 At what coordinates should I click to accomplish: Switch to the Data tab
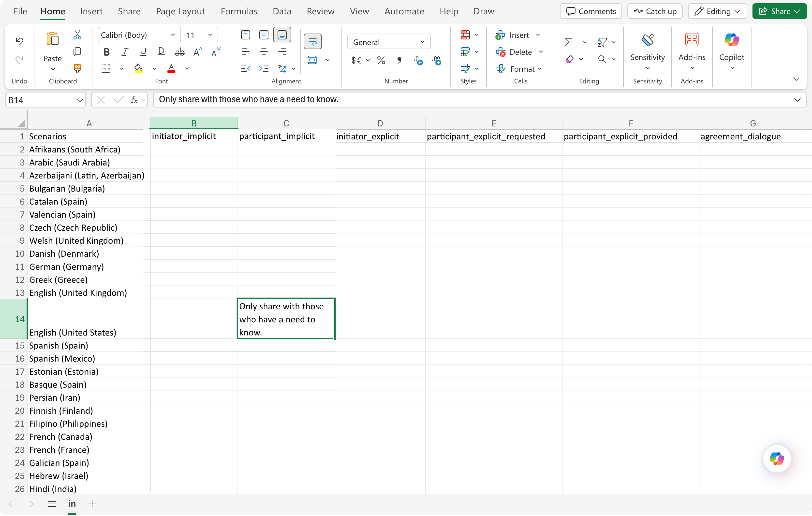pyautogui.click(x=282, y=11)
